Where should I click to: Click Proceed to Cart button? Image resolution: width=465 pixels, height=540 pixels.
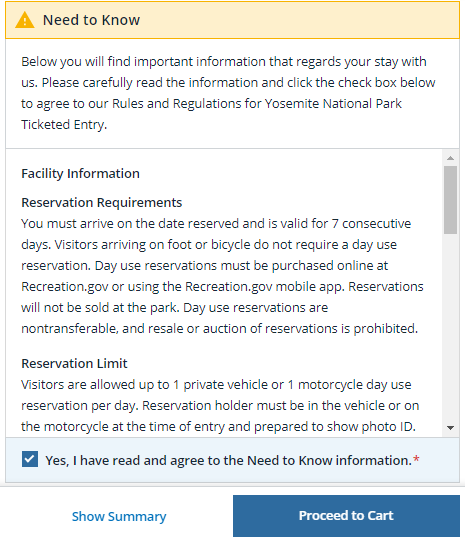click(x=346, y=516)
